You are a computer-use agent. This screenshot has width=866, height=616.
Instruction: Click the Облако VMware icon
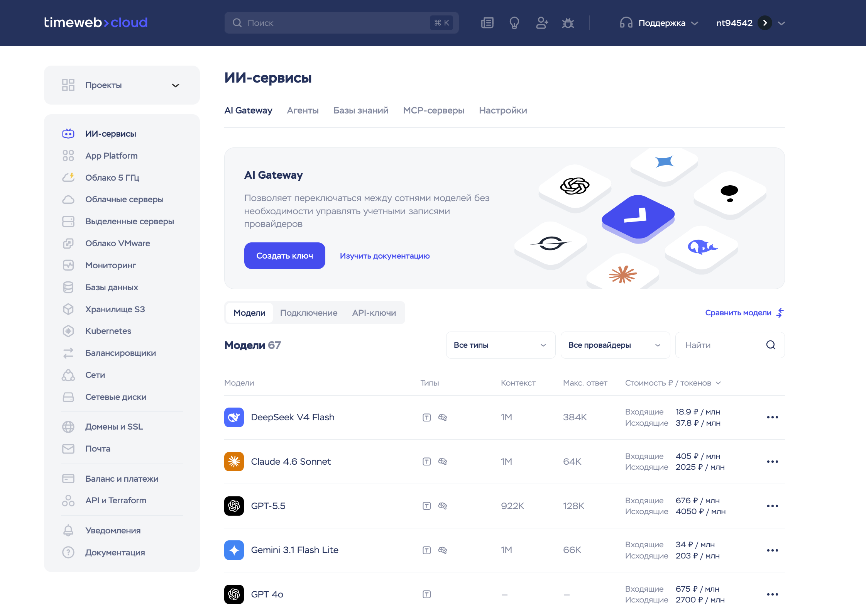point(68,243)
